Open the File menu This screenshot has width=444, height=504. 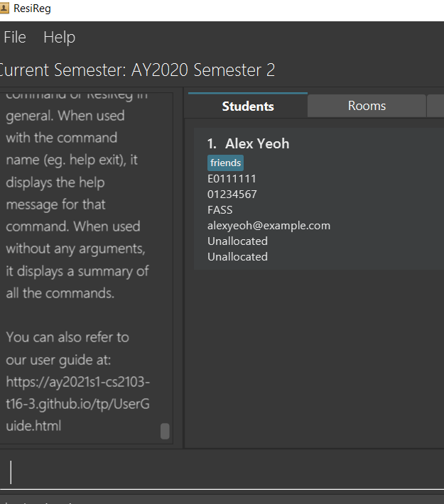point(15,38)
